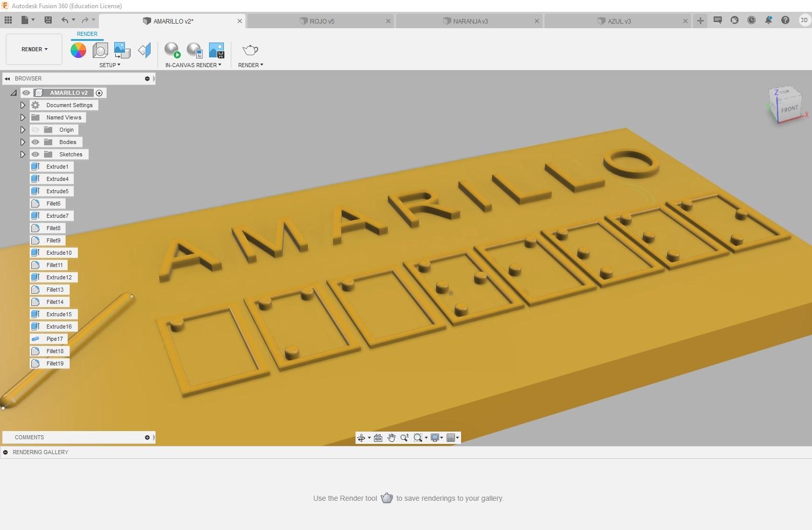Open Grid and Snaps settings

(x=451, y=438)
